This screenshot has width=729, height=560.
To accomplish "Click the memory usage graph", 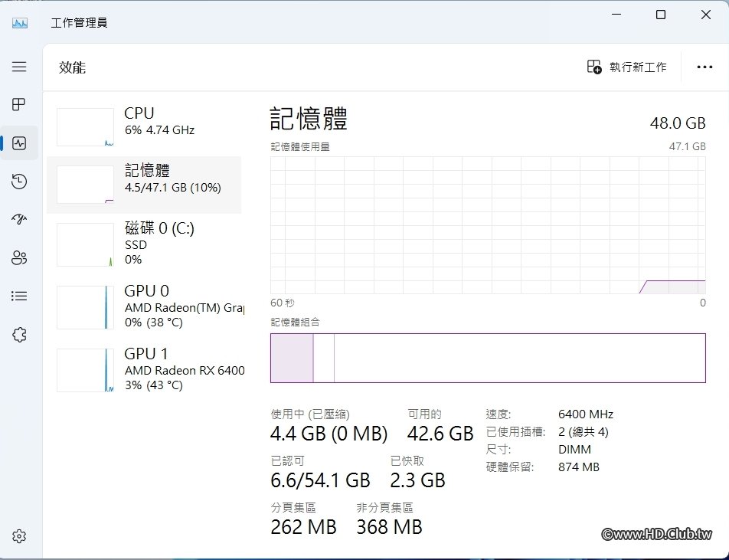I will tap(488, 225).
